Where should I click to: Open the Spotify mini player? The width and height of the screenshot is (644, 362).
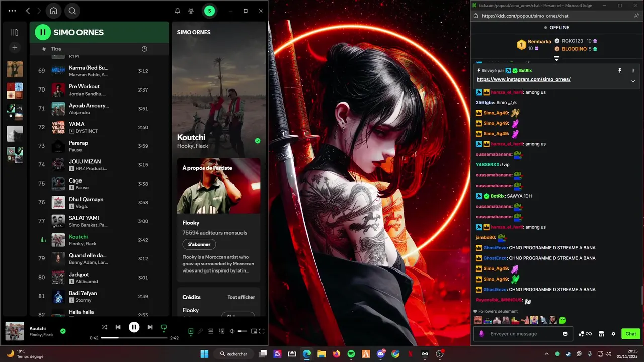(x=254, y=331)
